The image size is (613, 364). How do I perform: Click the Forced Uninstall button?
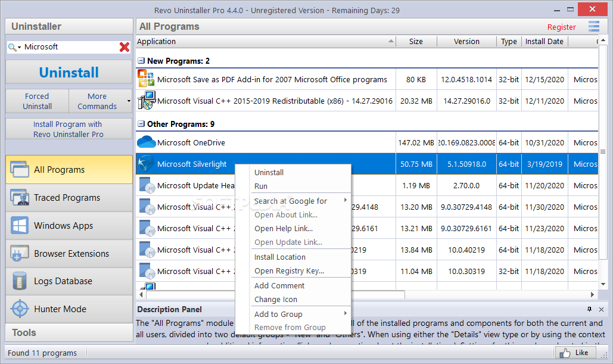click(37, 101)
